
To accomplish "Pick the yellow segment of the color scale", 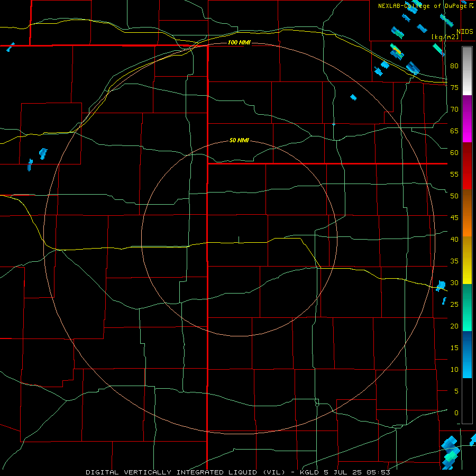I will pos(467,260).
